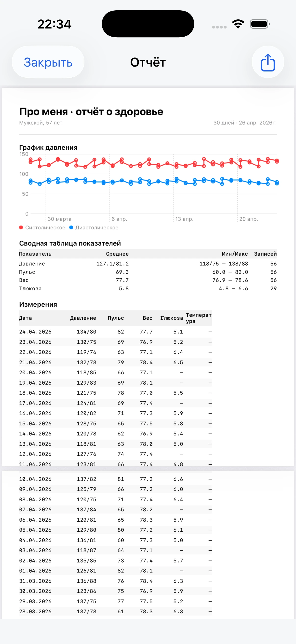Tap the 6 апр. marker on chart
This screenshot has width=296, height=644.
tap(119, 219)
